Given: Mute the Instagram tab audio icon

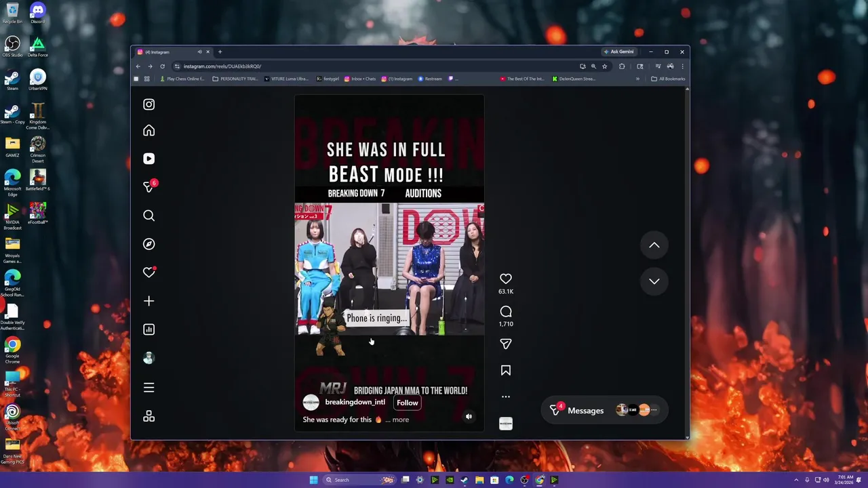Looking at the screenshot, I should [x=199, y=52].
